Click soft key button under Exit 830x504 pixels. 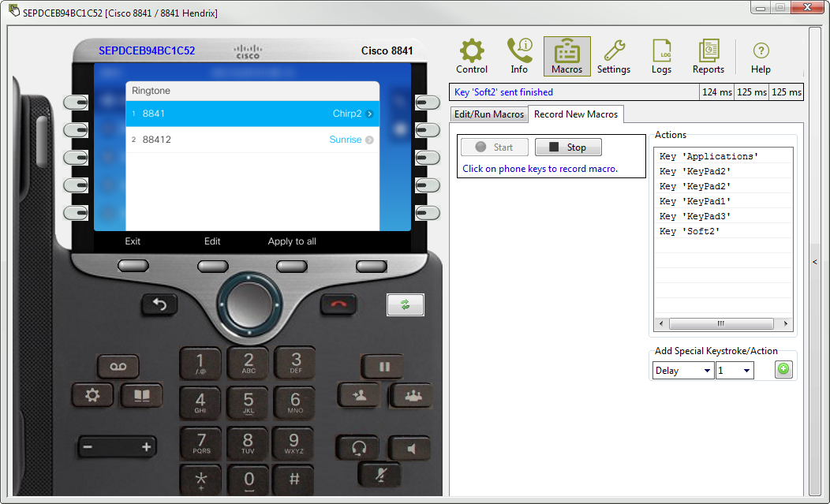click(133, 266)
